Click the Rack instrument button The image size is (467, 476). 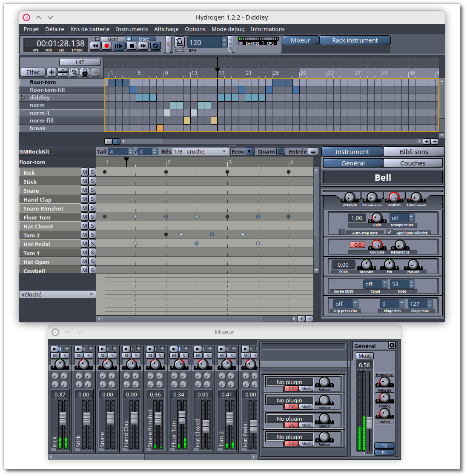(x=355, y=40)
